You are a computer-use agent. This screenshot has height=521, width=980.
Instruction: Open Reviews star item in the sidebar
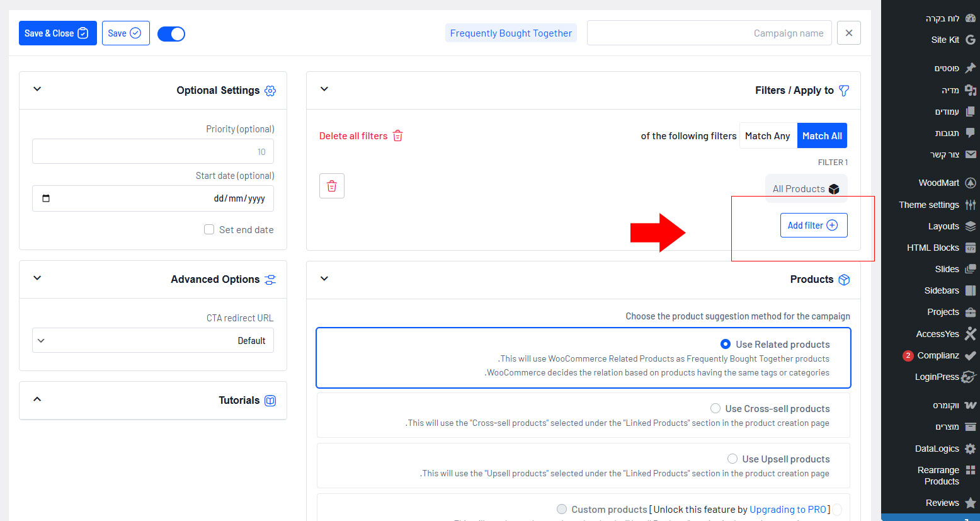point(942,503)
